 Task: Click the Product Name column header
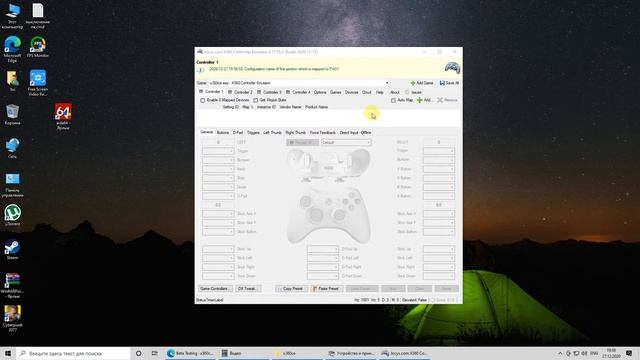[316, 107]
